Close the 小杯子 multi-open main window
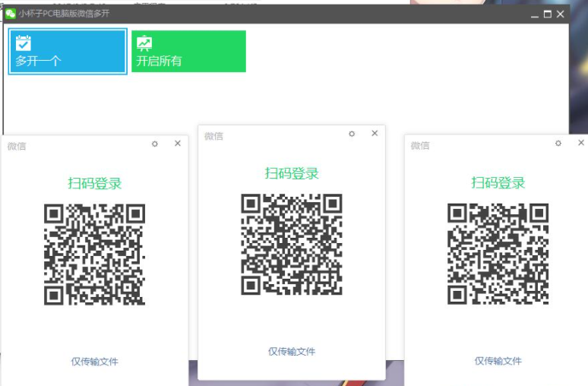 click(x=560, y=14)
